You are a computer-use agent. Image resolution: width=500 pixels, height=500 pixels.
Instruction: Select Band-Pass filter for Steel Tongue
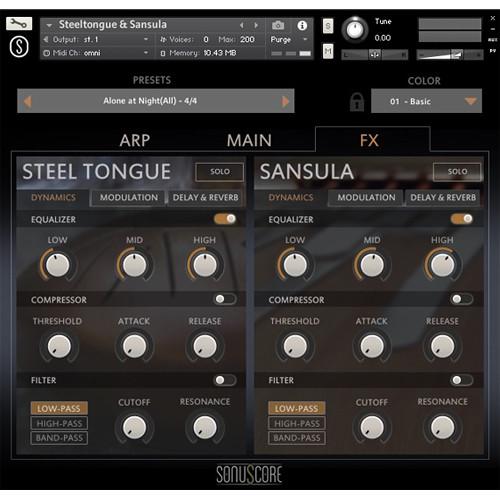[x=59, y=438]
